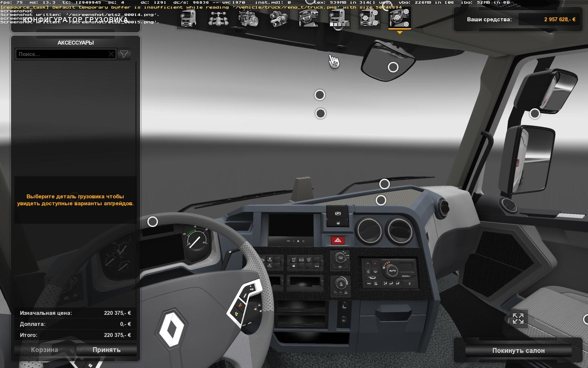Select the chassis configuration icon
Screen dimensions: 588x368
coord(218,19)
